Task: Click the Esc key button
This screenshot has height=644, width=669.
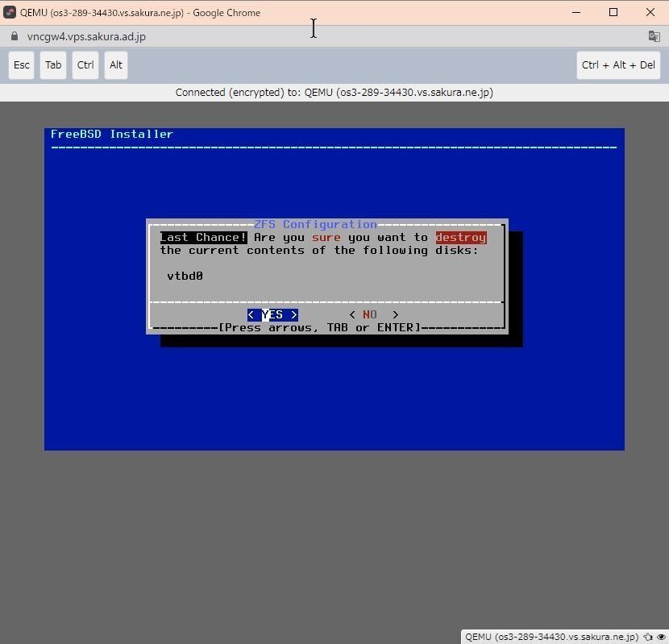Action: click(x=21, y=65)
